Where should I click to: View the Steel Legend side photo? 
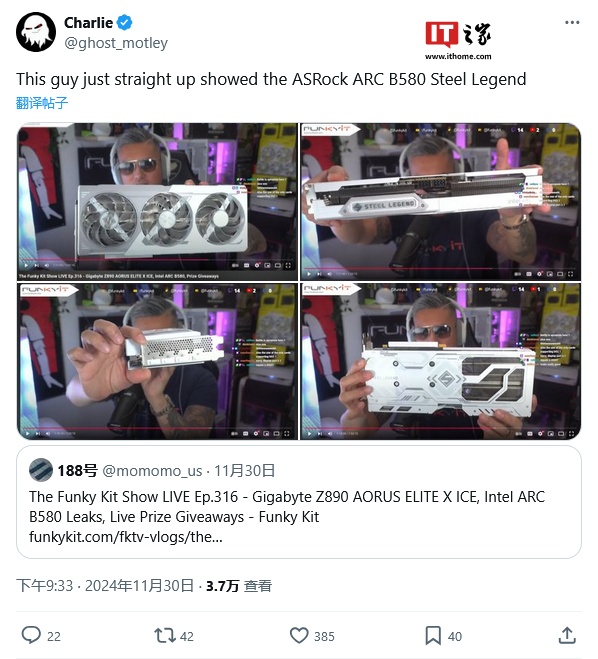pos(440,202)
